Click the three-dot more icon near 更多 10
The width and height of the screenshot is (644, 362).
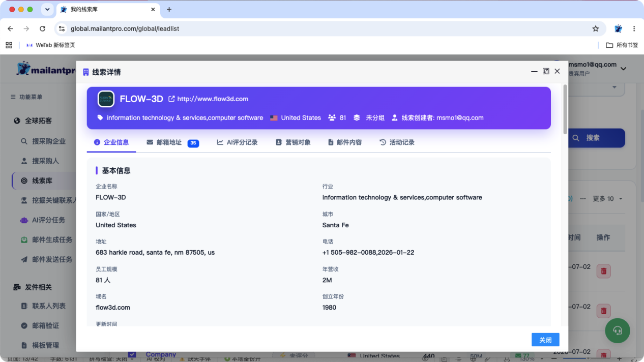(x=583, y=198)
